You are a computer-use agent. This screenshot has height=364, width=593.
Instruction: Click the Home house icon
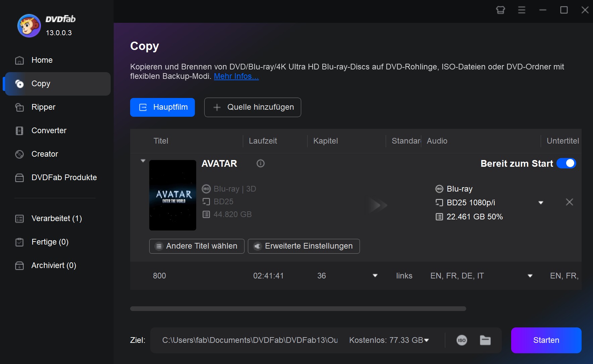pos(19,60)
